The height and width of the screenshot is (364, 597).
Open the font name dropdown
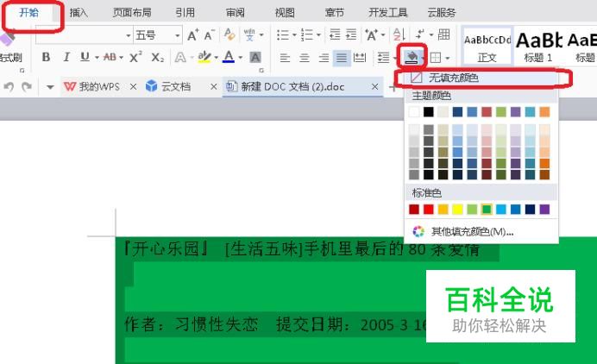[129, 35]
